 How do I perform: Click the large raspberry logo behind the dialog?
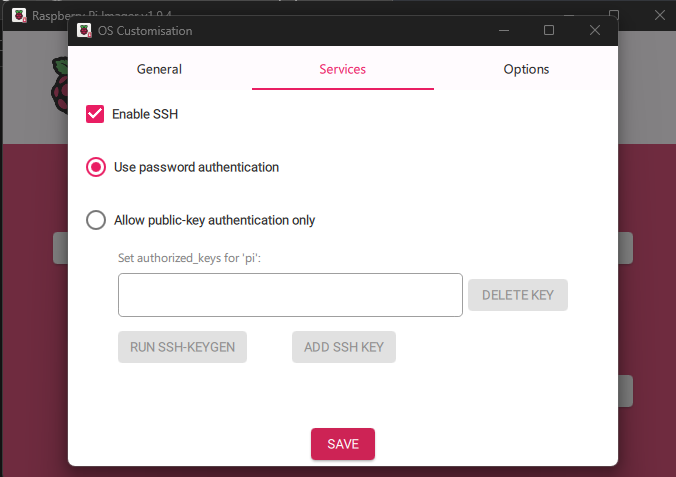click(x=60, y=85)
